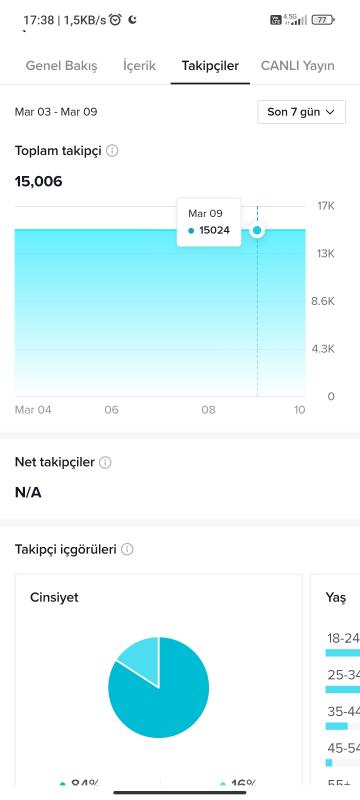Image resolution: width=360 pixels, height=800 pixels.
Task: Click the chevron in Son 7 gün
Action: click(x=330, y=112)
